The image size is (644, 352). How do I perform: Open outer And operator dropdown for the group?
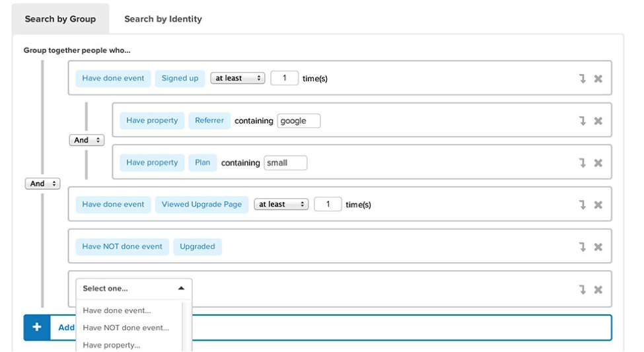tap(43, 184)
